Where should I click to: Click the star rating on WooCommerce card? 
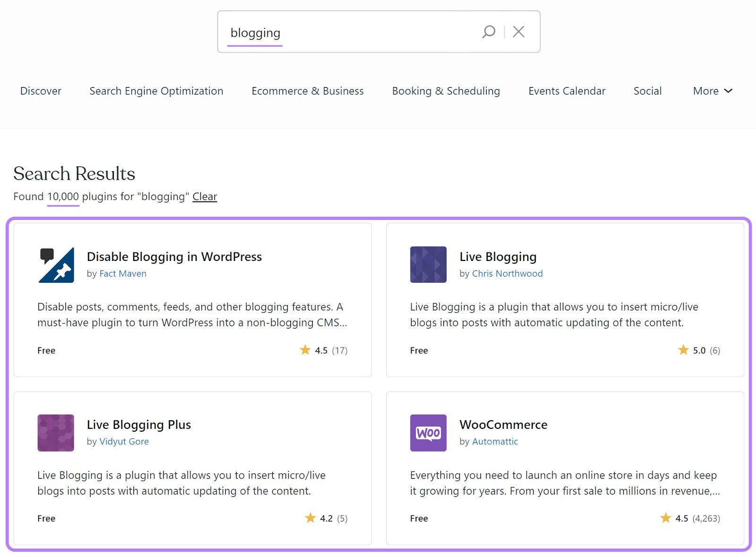tap(665, 518)
